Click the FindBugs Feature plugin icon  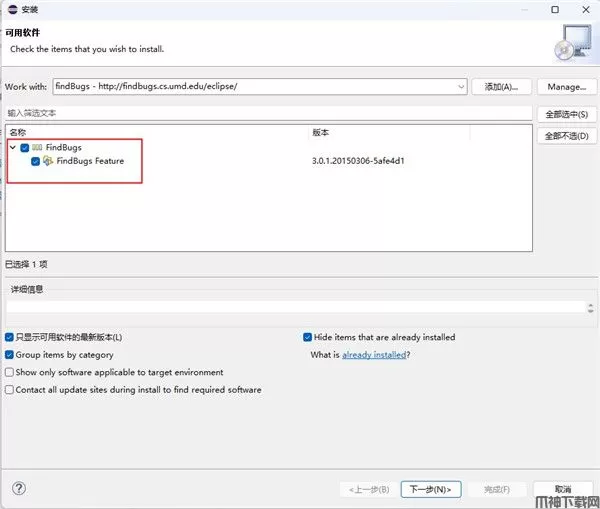click(x=48, y=161)
